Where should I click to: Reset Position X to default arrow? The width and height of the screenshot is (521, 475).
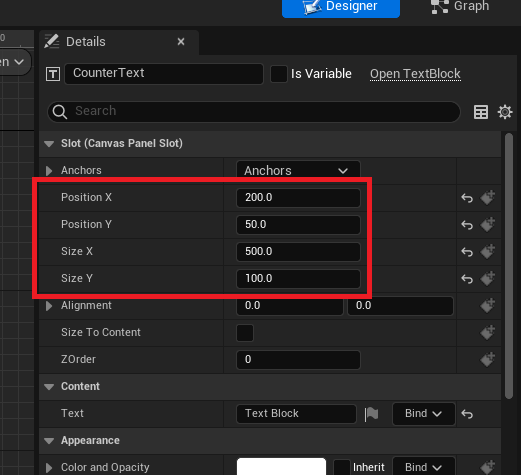click(467, 198)
